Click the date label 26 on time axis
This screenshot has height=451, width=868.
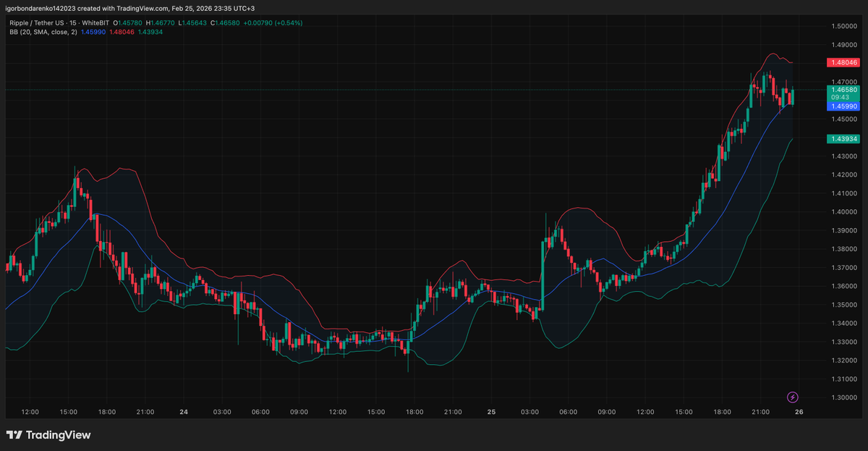pyautogui.click(x=799, y=411)
